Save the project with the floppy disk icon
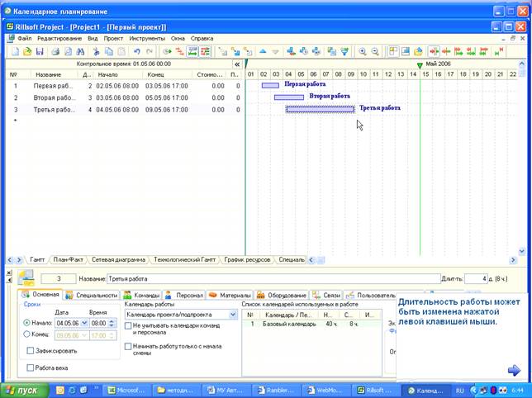The width and height of the screenshot is (532, 398). (x=39, y=51)
